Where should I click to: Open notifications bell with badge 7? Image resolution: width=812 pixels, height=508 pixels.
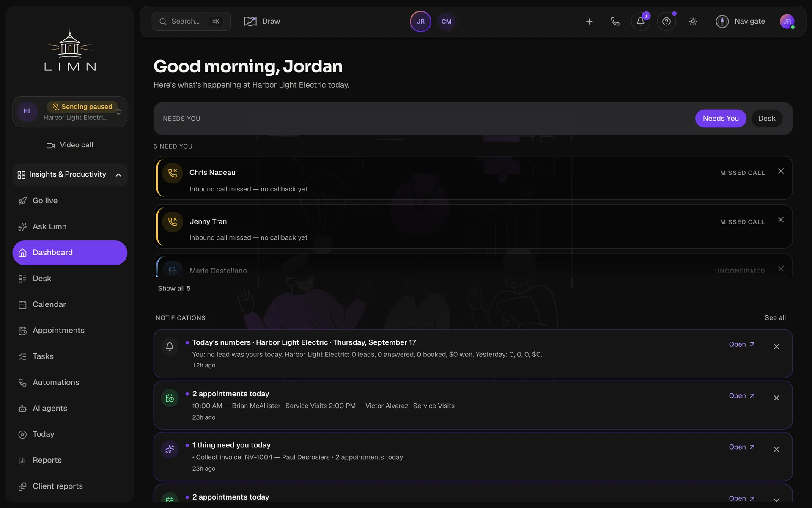point(641,22)
